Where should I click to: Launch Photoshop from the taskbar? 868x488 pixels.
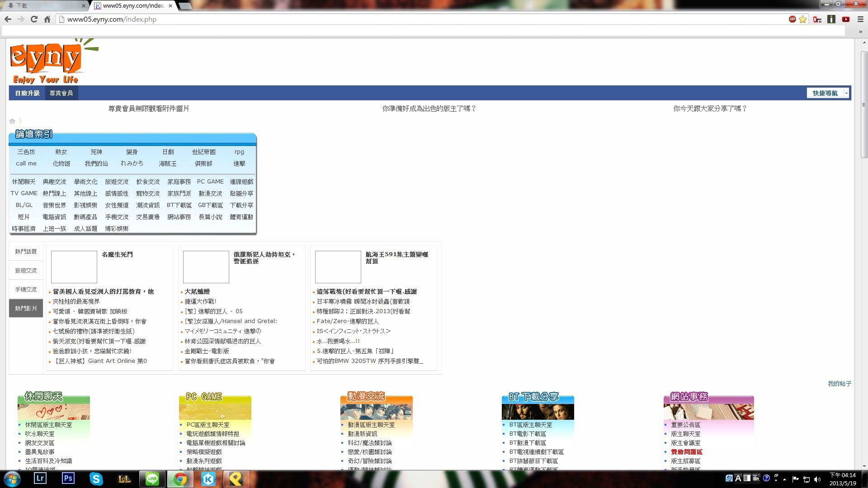(68, 479)
